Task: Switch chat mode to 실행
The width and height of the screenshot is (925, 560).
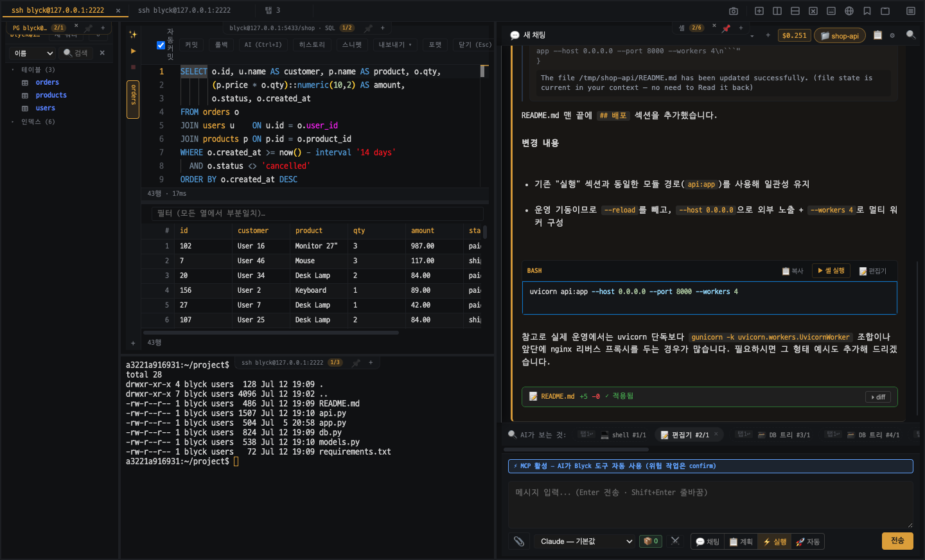Action: click(774, 542)
